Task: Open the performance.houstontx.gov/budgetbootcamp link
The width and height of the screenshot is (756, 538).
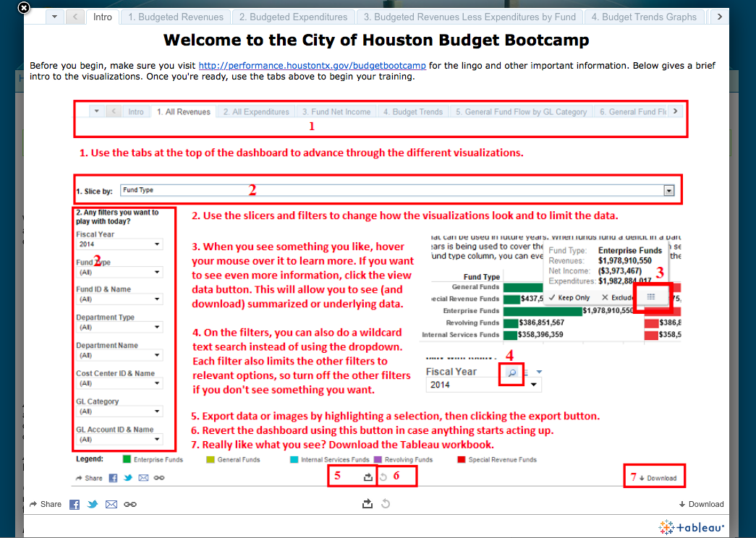Action: pyautogui.click(x=312, y=66)
